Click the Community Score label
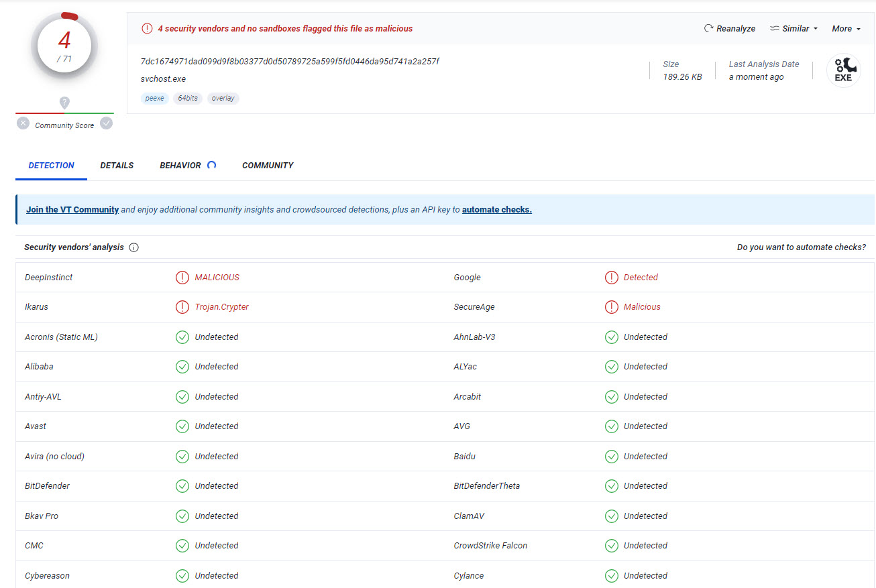The height and width of the screenshot is (588, 876). (x=64, y=125)
